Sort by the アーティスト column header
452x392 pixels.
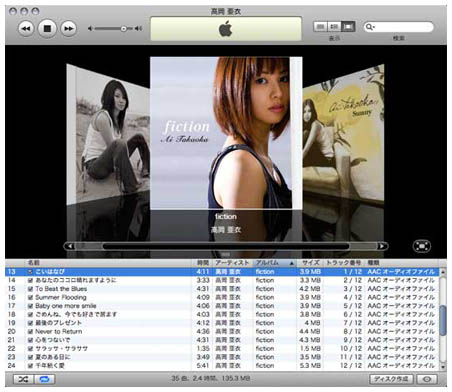tap(232, 263)
